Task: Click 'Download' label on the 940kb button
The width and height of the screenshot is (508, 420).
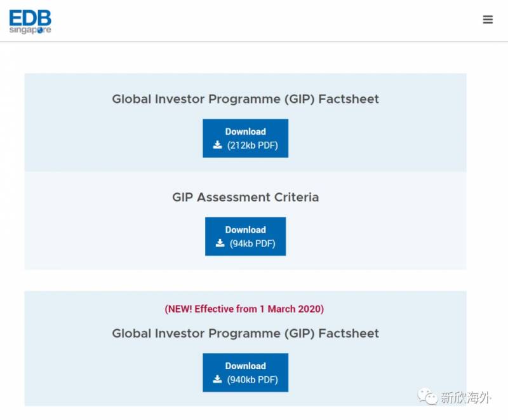Action: 245,366
